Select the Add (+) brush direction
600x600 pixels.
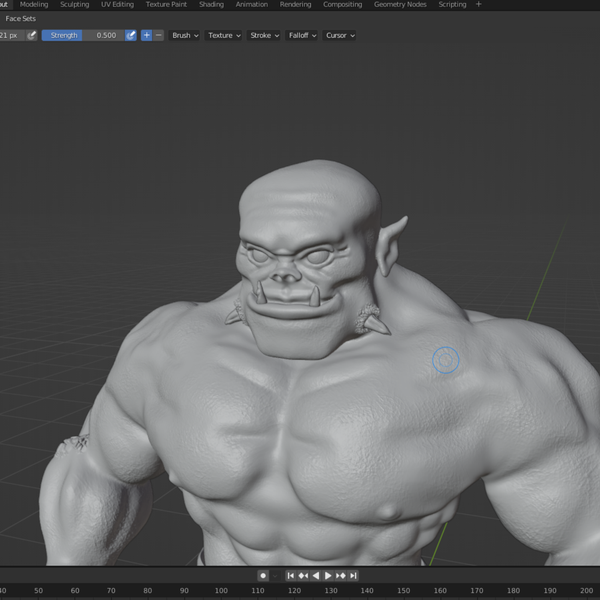(x=146, y=35)
